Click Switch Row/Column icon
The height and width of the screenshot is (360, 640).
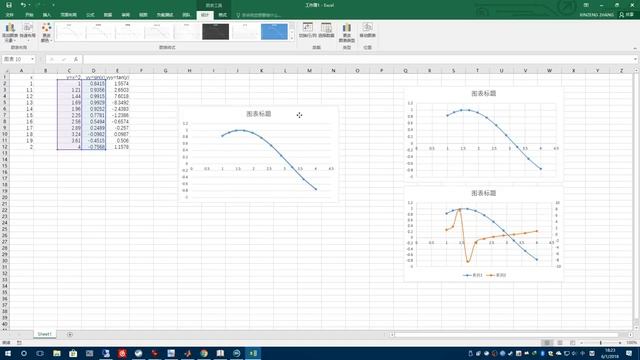coord(308,30)
